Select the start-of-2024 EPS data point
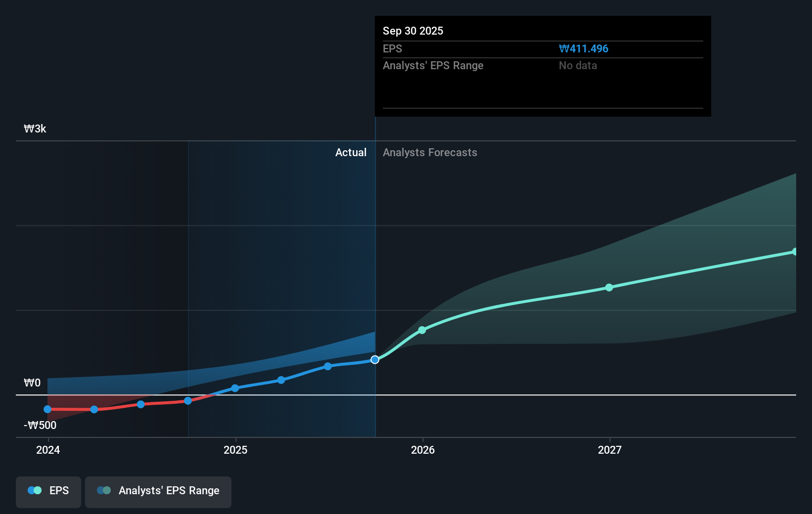Screen dimensions: 812x514 (x=47, y=409)
